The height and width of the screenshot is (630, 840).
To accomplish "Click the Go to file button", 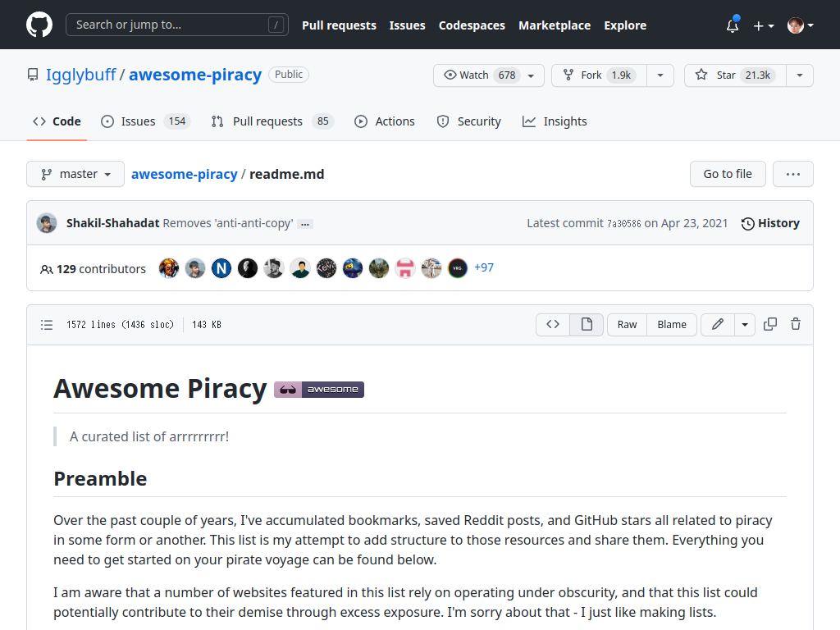I will (x=728, y=174).
